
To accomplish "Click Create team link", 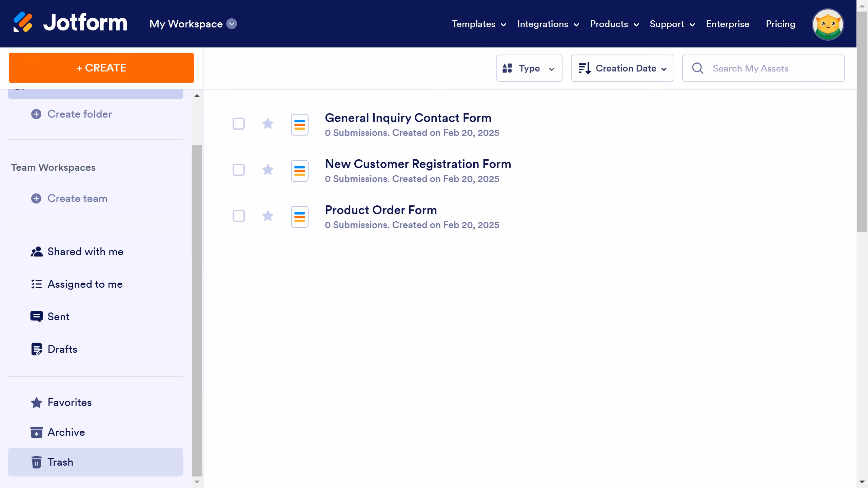I will 77,199.
